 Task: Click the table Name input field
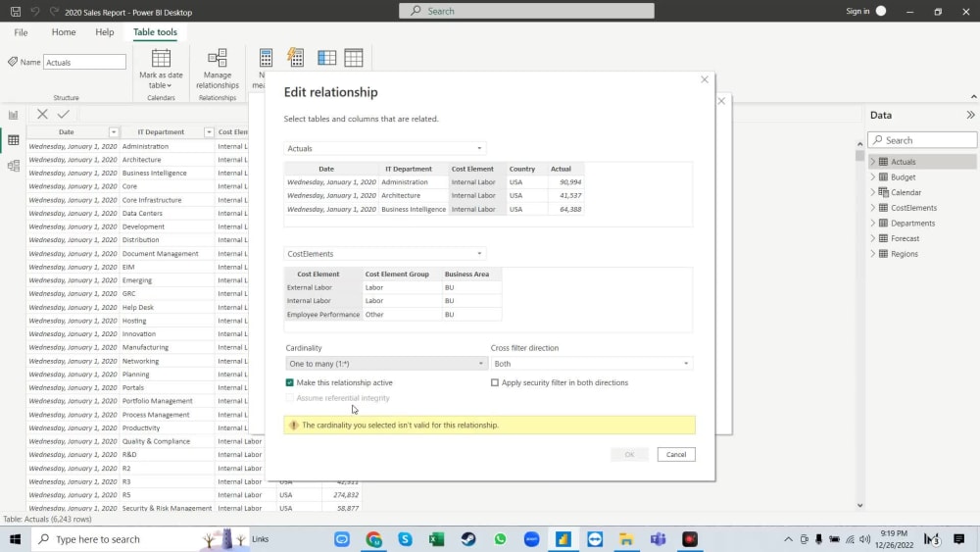coord(84,62)
